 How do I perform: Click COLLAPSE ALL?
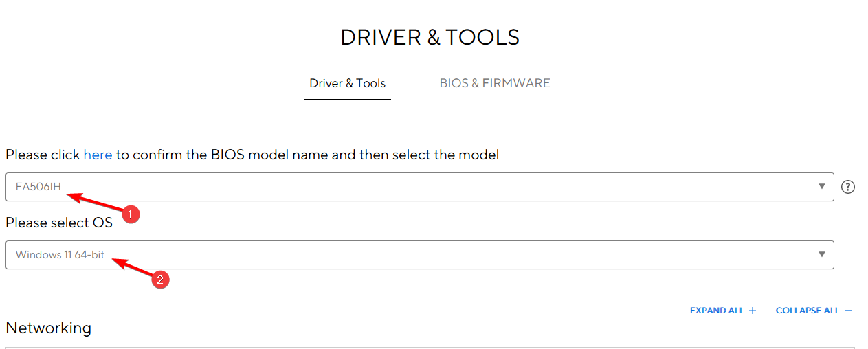click(x=814, y=311)
